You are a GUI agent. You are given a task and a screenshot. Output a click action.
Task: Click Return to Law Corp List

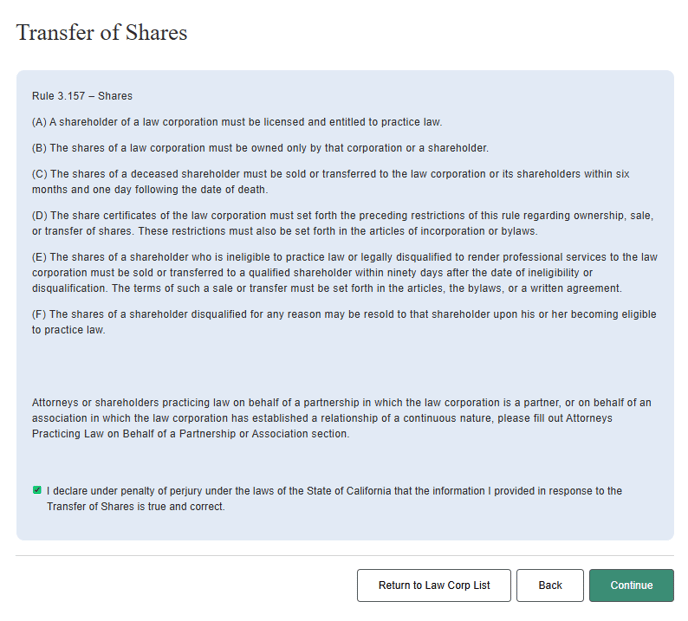pos(434,585)
